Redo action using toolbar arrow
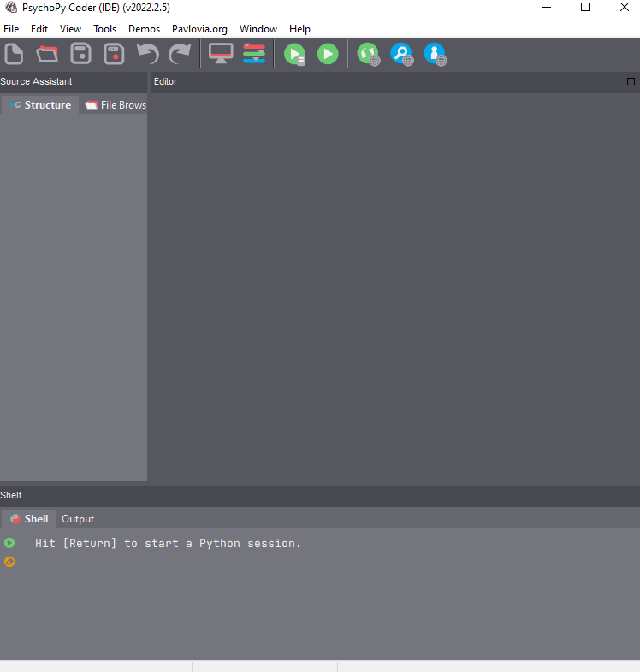 [180, 54]
